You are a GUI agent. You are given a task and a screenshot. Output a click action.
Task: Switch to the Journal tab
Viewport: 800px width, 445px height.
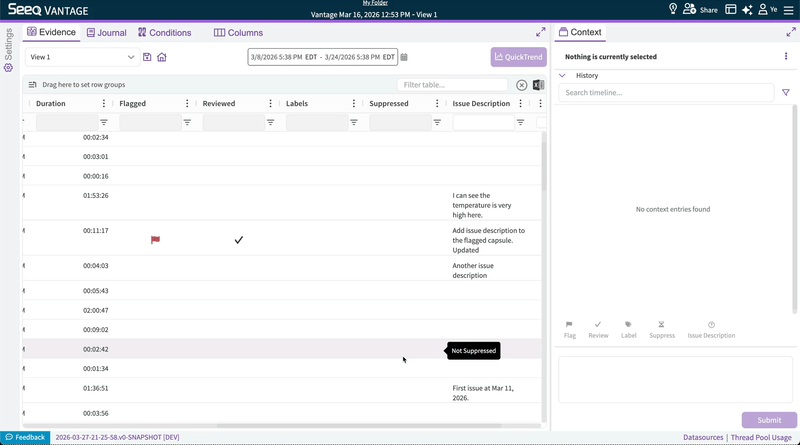(x=106, y=33)
